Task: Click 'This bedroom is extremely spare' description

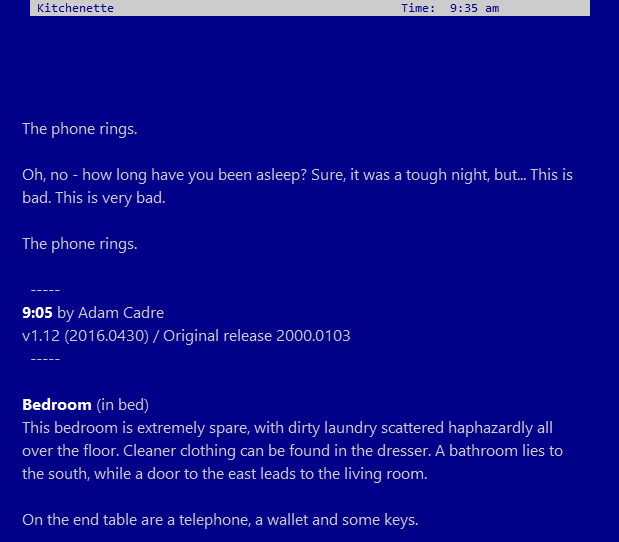Action: pos(293,451)
